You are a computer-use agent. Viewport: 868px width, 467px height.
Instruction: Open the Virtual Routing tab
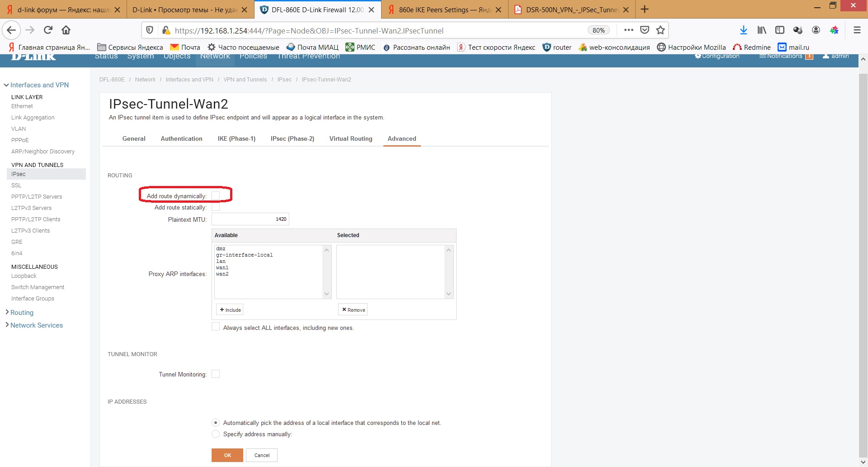(351, 139)
